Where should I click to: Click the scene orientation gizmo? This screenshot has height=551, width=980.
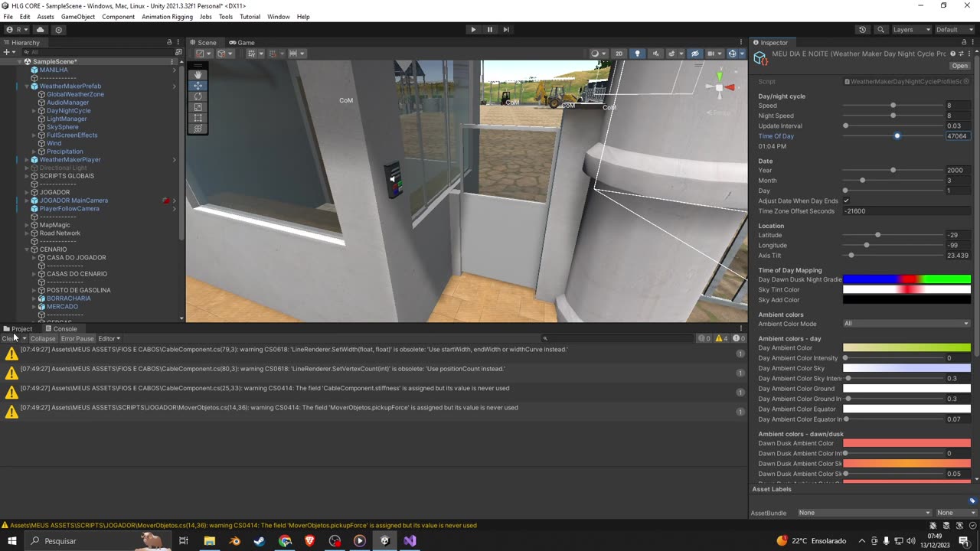[719, 86]
